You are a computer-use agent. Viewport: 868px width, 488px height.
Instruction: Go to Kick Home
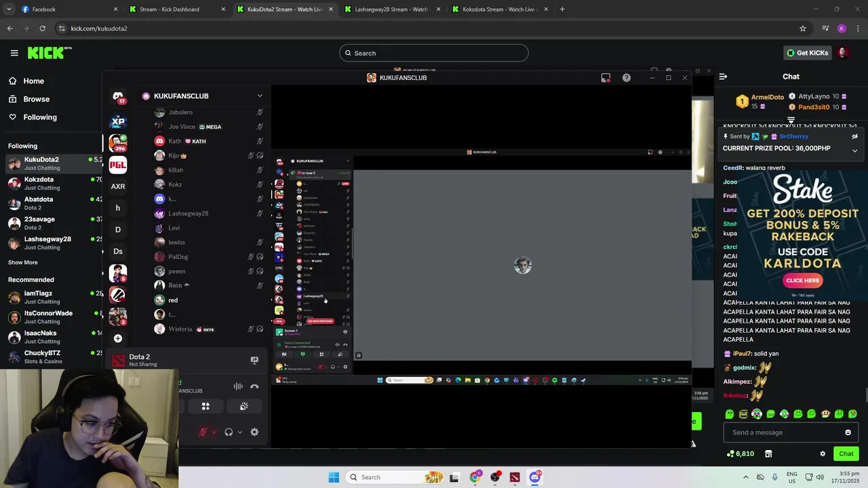tap(26, 81)
